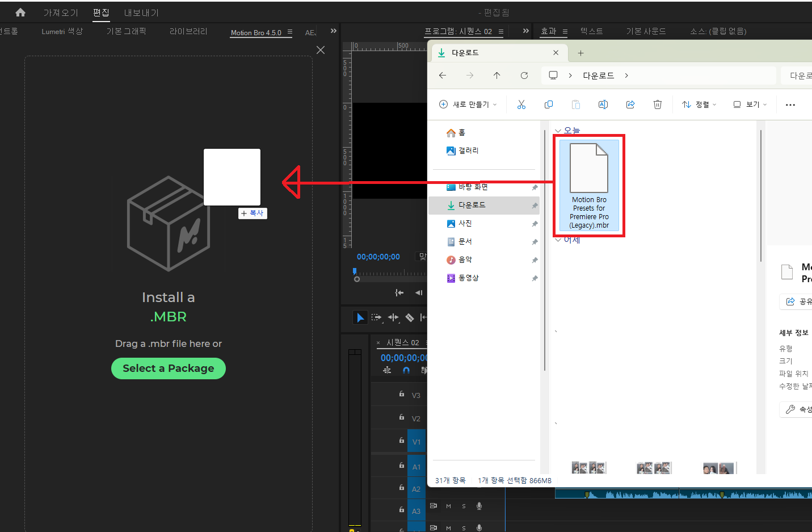Screen dimensions: 812x532
Task: Toggle lock on track A2
Action: [401, 488]
